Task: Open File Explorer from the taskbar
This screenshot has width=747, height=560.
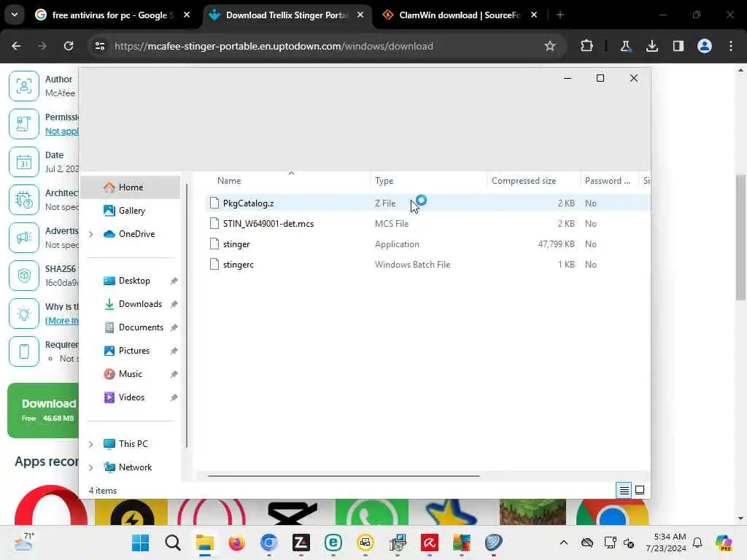Action: click(x=205, y=542)
